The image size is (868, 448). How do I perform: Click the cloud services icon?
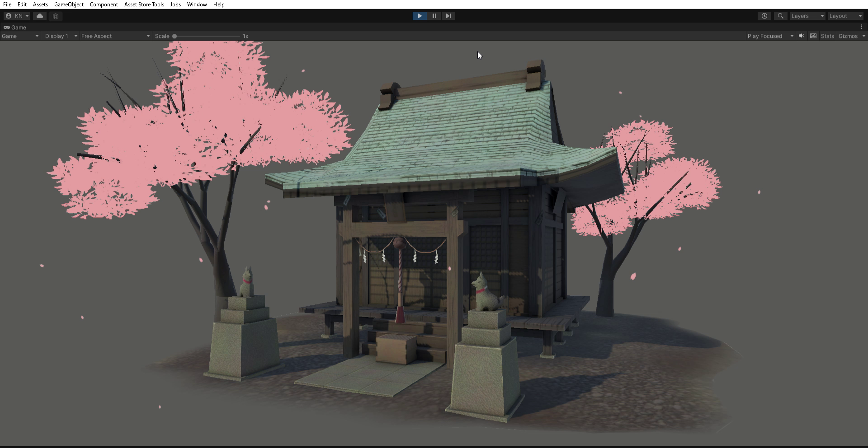(40, 16)
